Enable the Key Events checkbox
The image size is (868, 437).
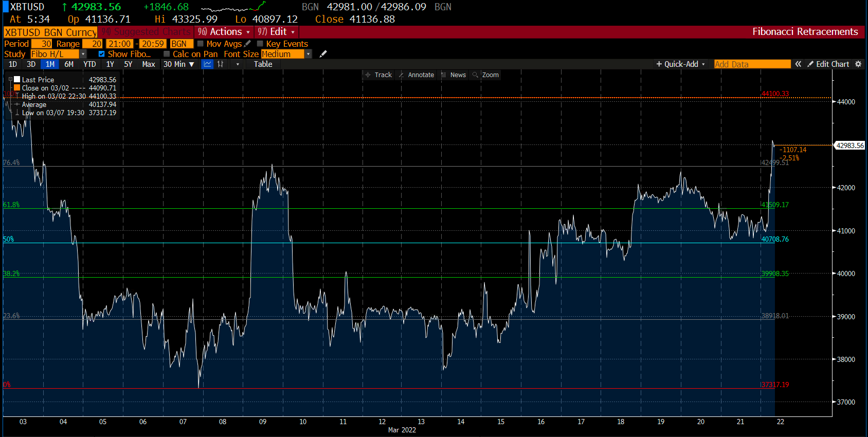tap(260, 44)
